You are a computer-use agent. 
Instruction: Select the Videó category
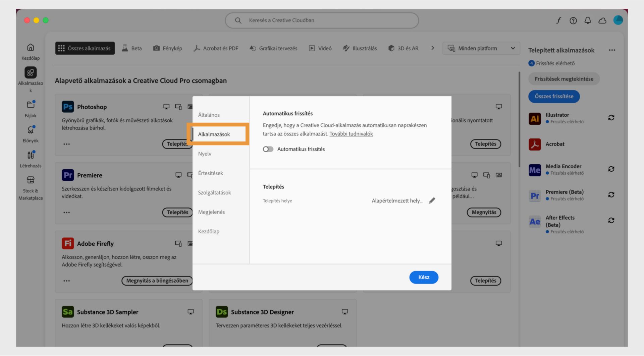tap(320, 48)
